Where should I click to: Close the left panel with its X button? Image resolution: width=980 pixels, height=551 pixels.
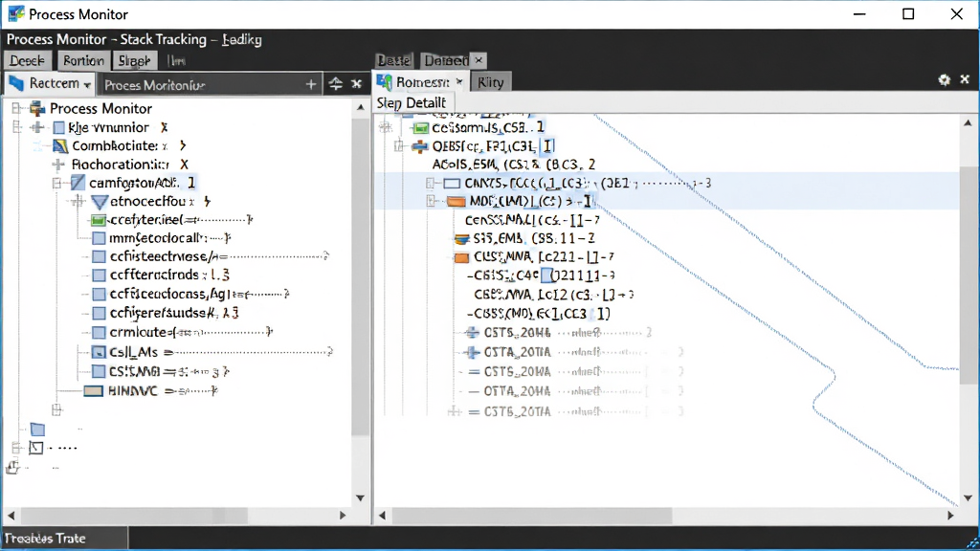357,84
